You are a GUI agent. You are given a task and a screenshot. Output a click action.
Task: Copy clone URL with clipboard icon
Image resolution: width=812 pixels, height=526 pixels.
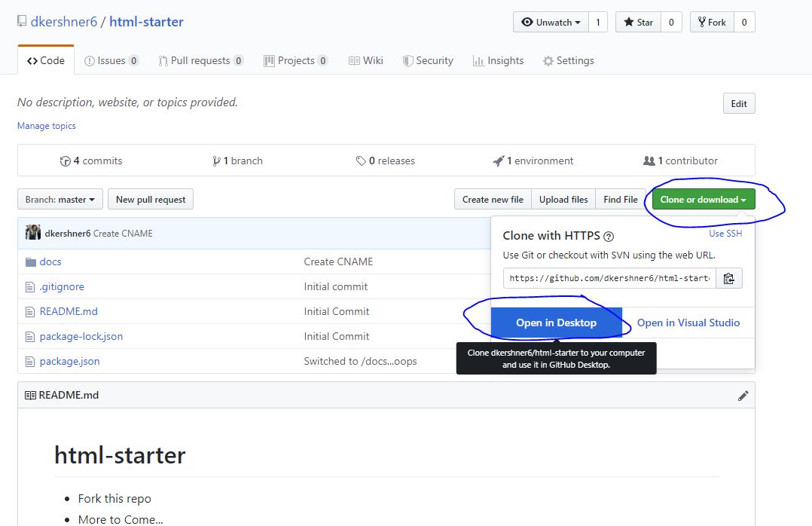tap(728, 278)
